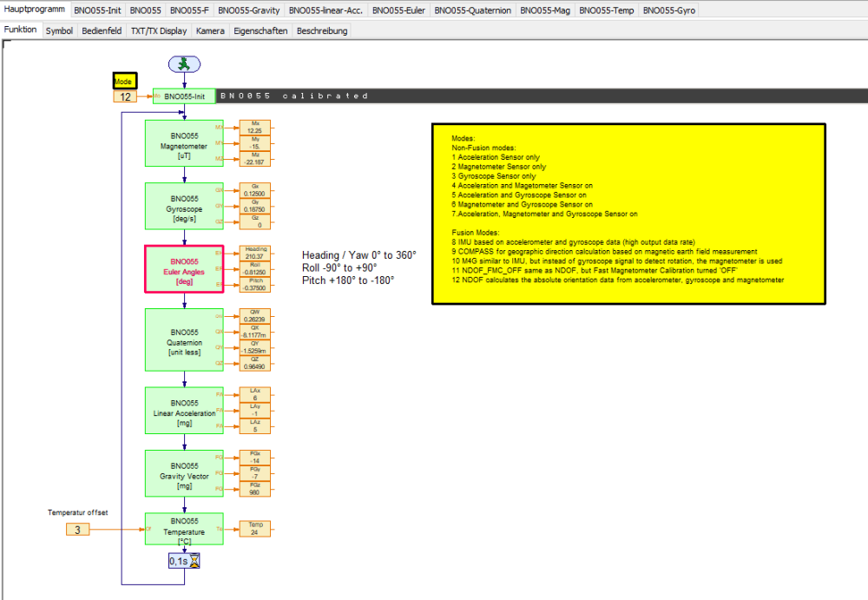Click the 0,1s time delay hourglass element
868x600 pixels.
pyautogui.click(x=184, y=561)
